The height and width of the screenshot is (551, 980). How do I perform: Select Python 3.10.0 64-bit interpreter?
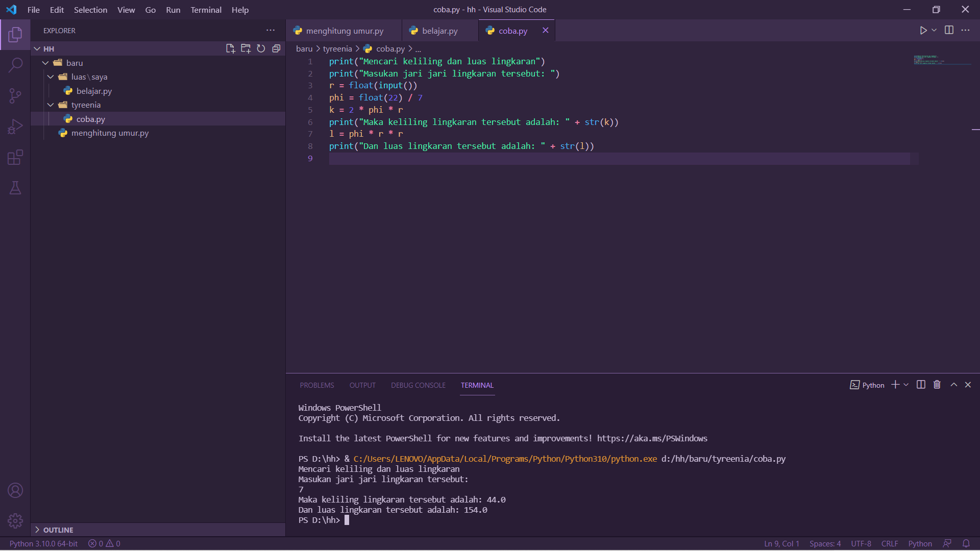(43, 544)
